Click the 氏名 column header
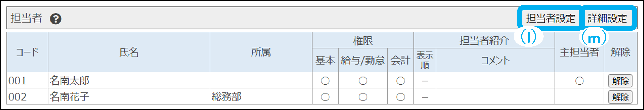644x110 pixels. point(129,52)
